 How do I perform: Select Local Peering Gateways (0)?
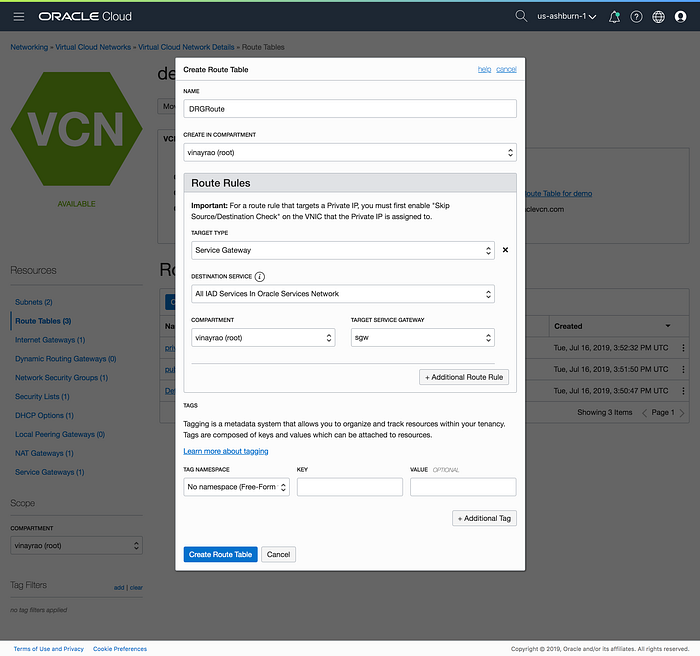click(x=60, y=435)
